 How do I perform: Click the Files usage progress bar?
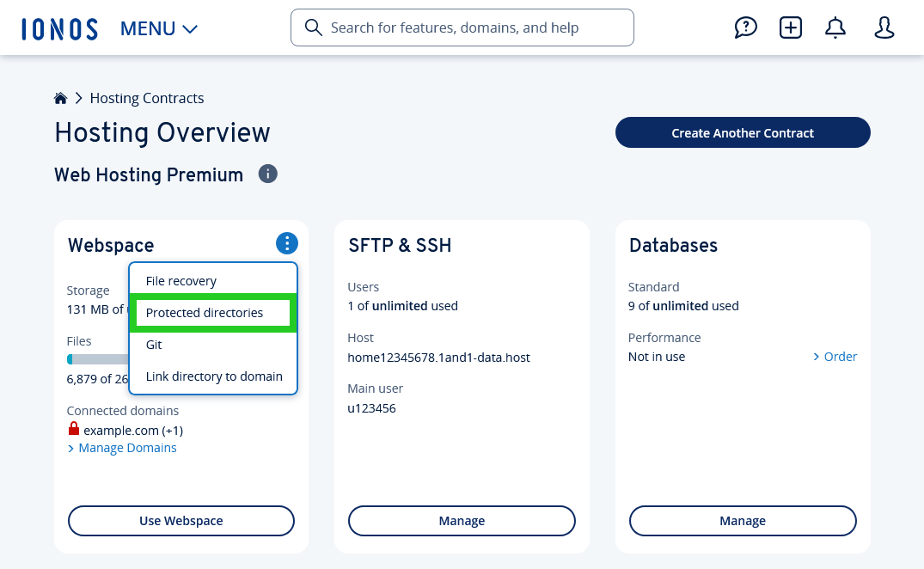pyautogui.click(x=99, y=358)
